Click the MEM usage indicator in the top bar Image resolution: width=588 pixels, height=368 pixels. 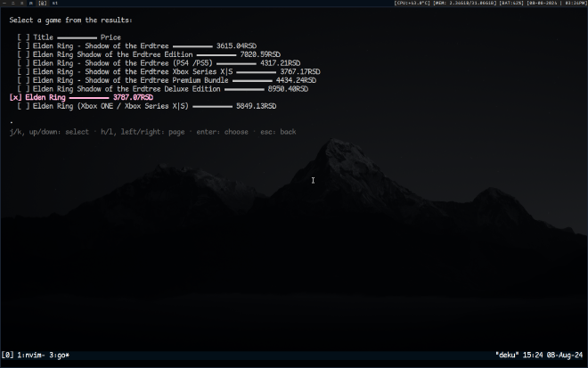(x=465, y=3)
